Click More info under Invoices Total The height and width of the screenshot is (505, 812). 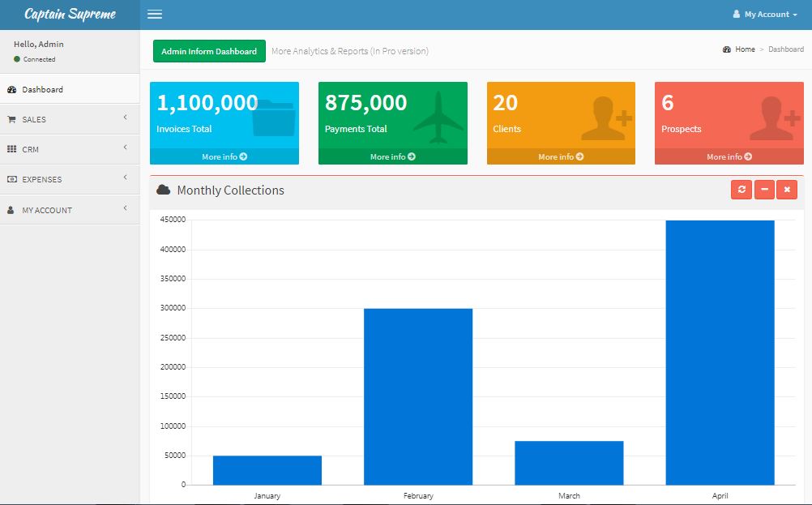[x=224, y=156]
